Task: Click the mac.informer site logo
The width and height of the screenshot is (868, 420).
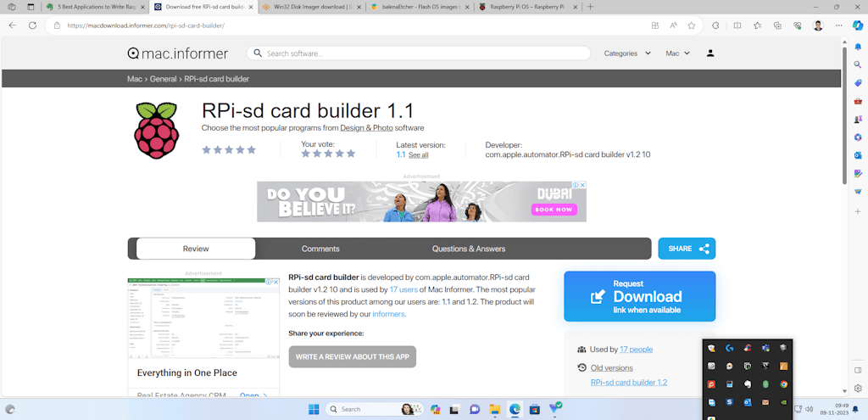Action: [x=178, y=53]
